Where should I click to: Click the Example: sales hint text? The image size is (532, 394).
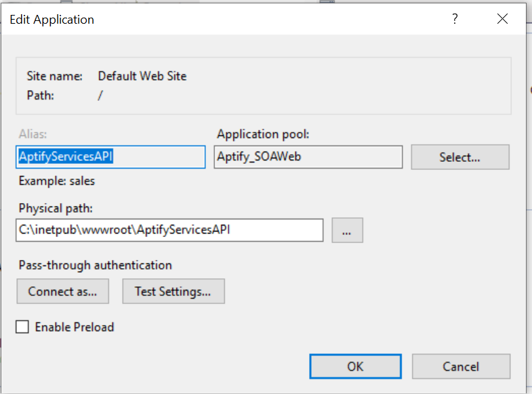point(57,181)
